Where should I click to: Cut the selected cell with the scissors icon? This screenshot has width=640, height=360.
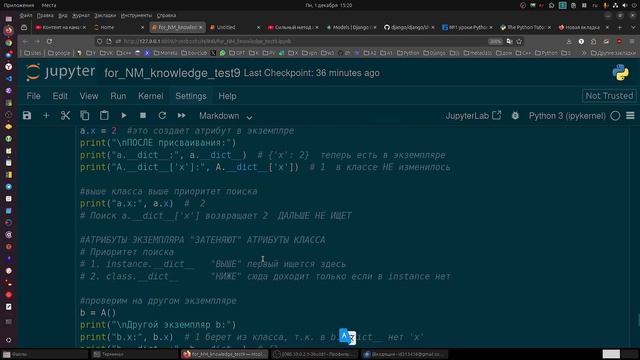tap(65, 116)
